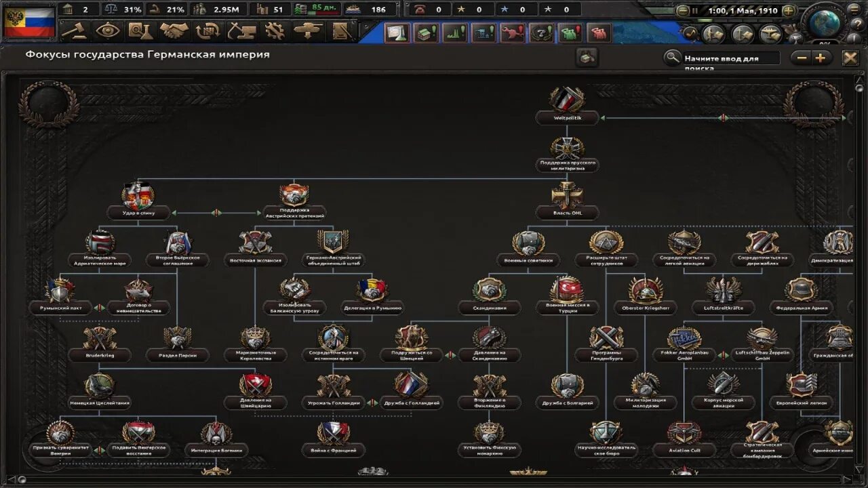
Task: Open the focus filter button beside the search
Action: 587,58
